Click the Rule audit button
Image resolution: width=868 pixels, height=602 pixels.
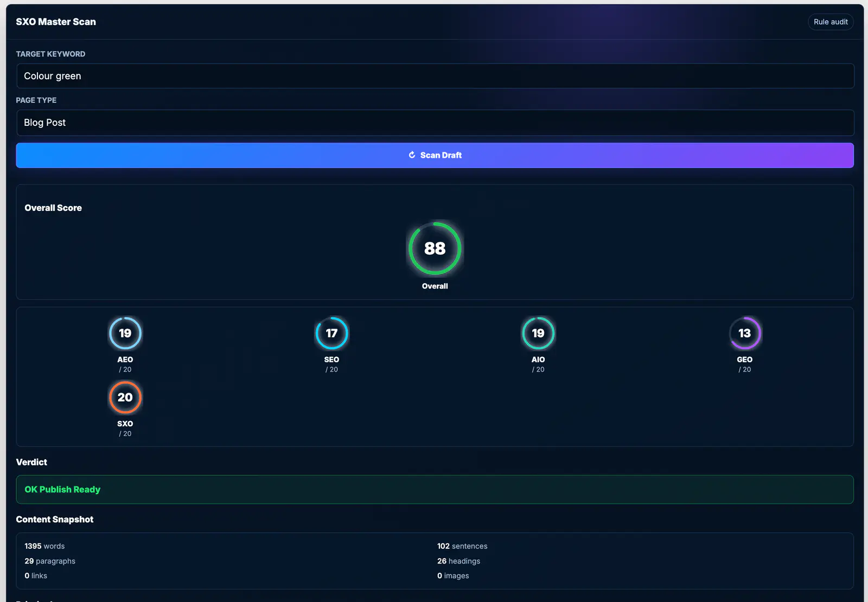(831, 22)
